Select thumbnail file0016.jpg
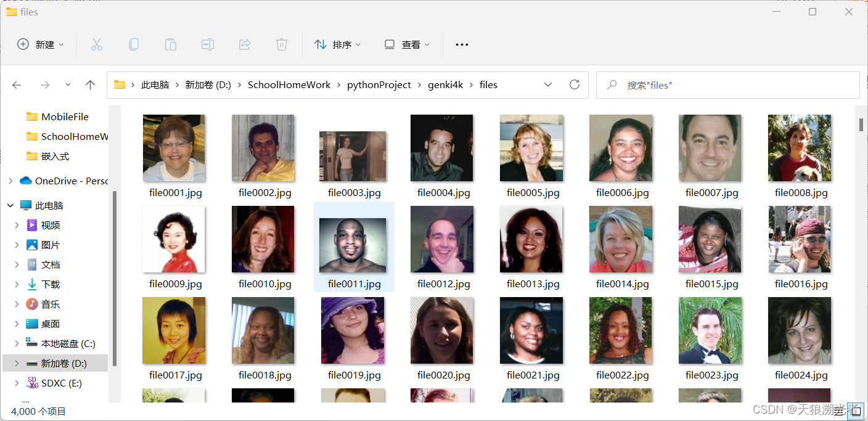868x421 pixels. pyautogui.click(x=800, y=239)
